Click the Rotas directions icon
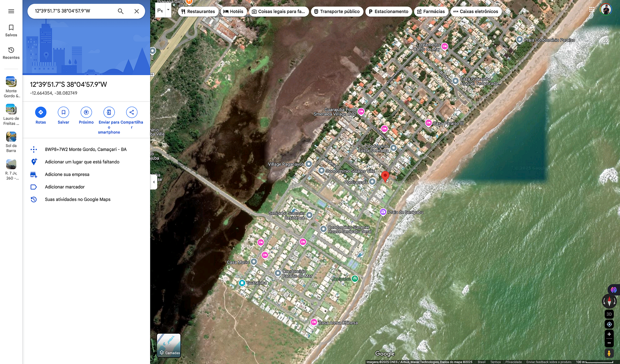 (x=41, y=112)
